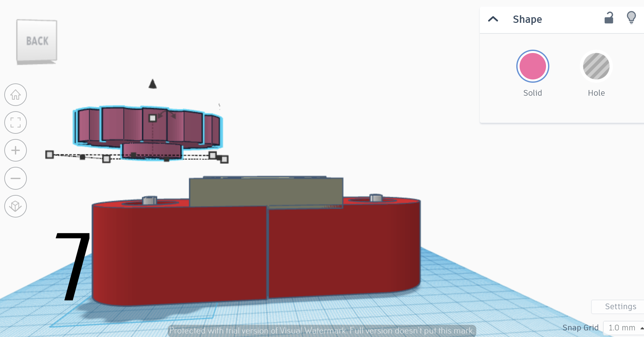Collapse the Shape panel with the chevron
Screen dimensions: 644x337
click(493, 19)
